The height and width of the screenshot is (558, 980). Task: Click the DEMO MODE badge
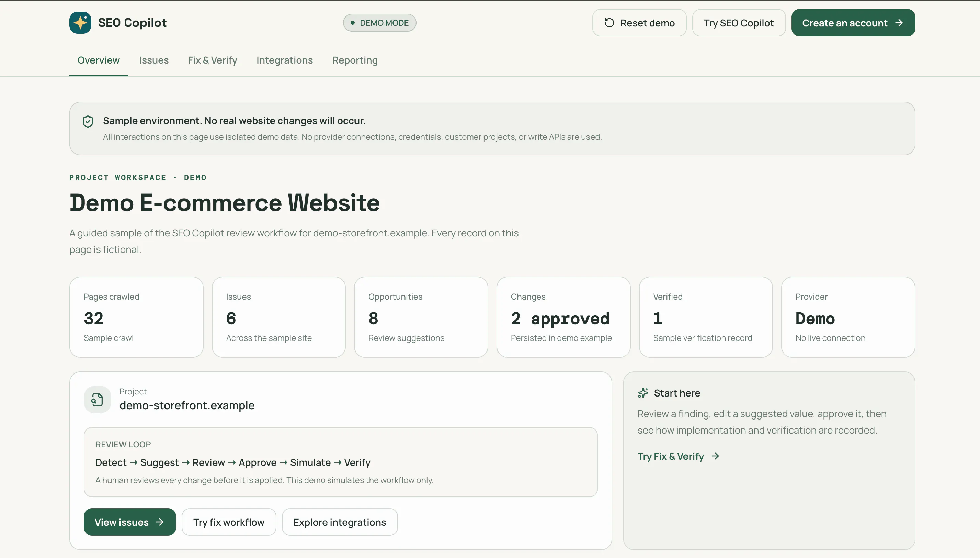pyautogui.click(x=379, y=23)
